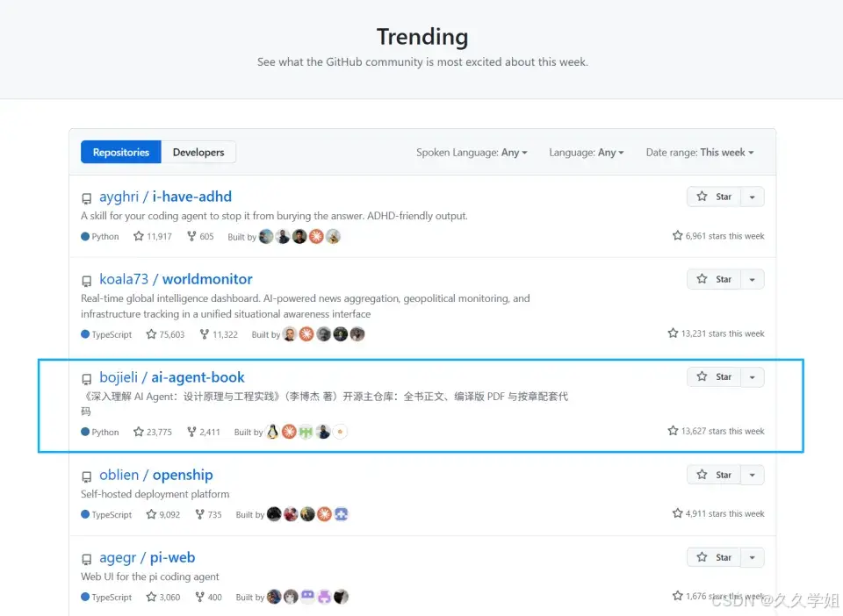Screen dimensions: 843x616
Task: Star the worldmonitor repository
Action: pyautogui.click(x=714, y=279)
